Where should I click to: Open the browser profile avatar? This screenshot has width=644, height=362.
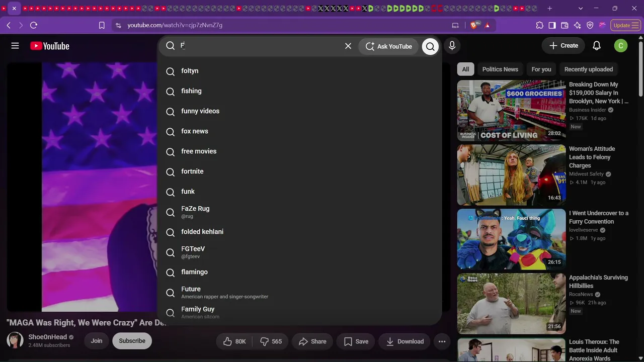(x=603, y=25)
